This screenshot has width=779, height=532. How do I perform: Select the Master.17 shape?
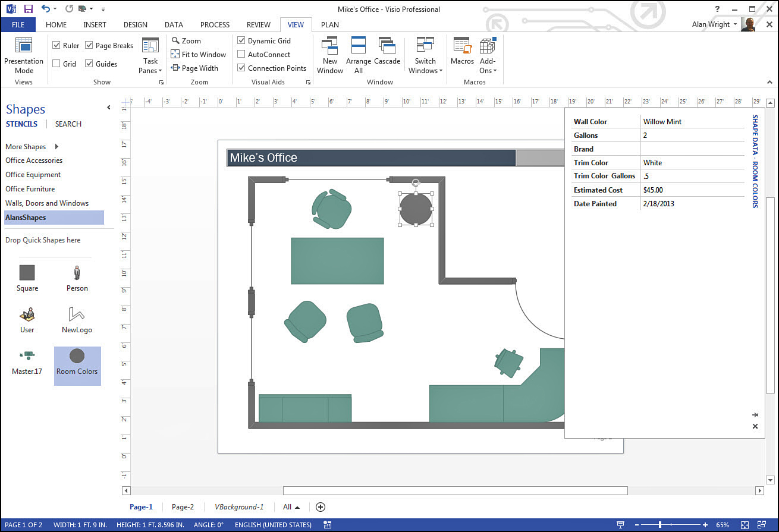point(27,362)
